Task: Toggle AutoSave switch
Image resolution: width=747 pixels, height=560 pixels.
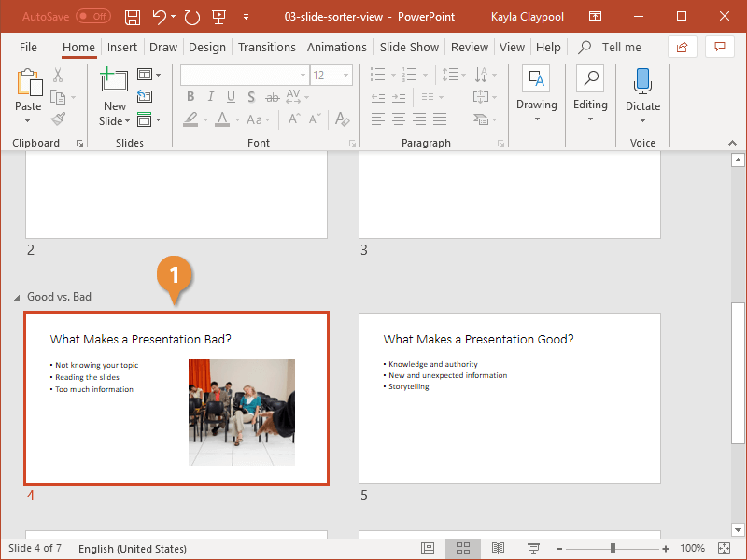Action: point(92,17)
